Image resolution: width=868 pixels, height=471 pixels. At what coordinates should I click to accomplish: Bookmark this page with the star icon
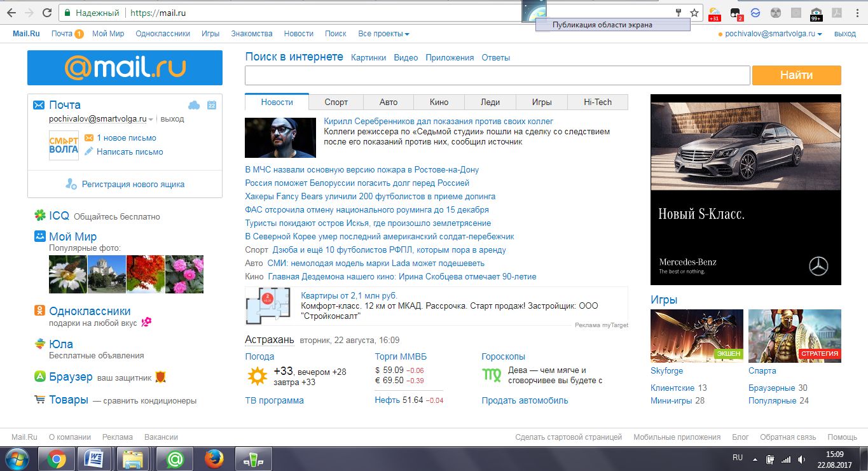coord(694,13)
